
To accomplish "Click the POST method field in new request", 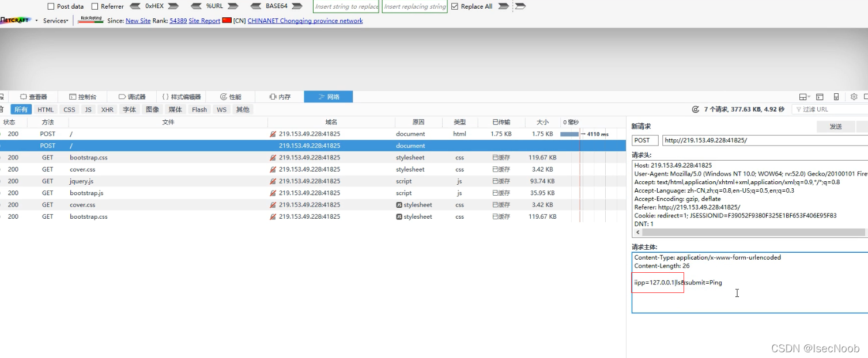I will (645, 140).
